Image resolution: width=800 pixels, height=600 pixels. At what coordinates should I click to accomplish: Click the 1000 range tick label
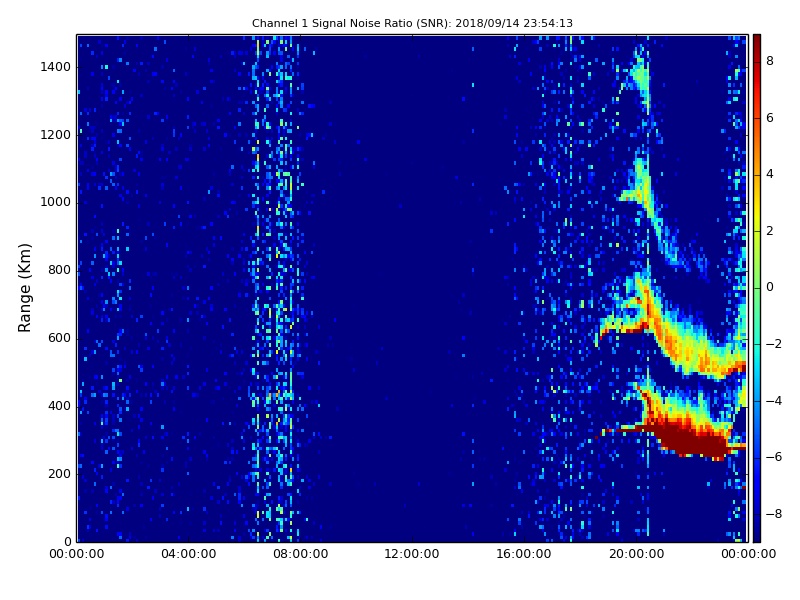[56, 203]
